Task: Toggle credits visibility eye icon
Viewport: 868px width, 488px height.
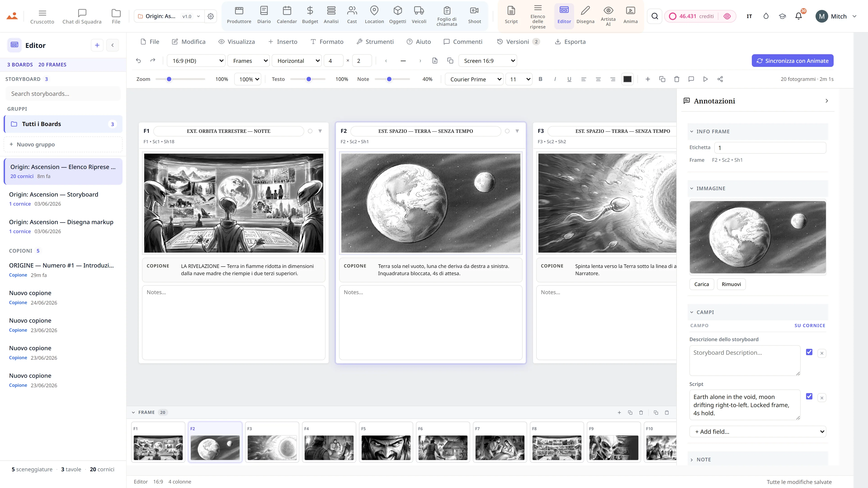Action: pos(727,16)
